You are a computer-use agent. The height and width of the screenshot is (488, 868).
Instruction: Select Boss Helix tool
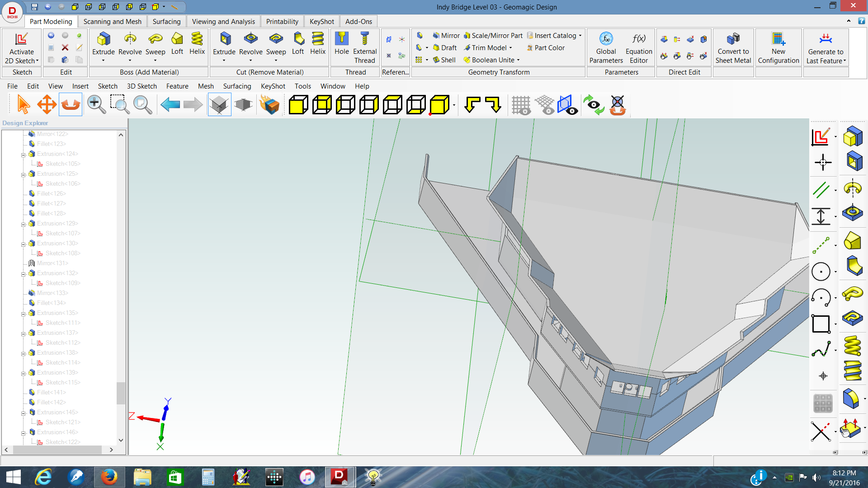[x=197, y=44]
